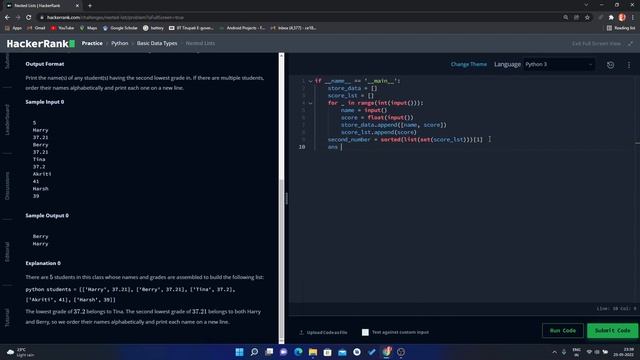640x360 pixels.
Task: Open the Tutorial vertical side tab
Action: coord(7,318)
